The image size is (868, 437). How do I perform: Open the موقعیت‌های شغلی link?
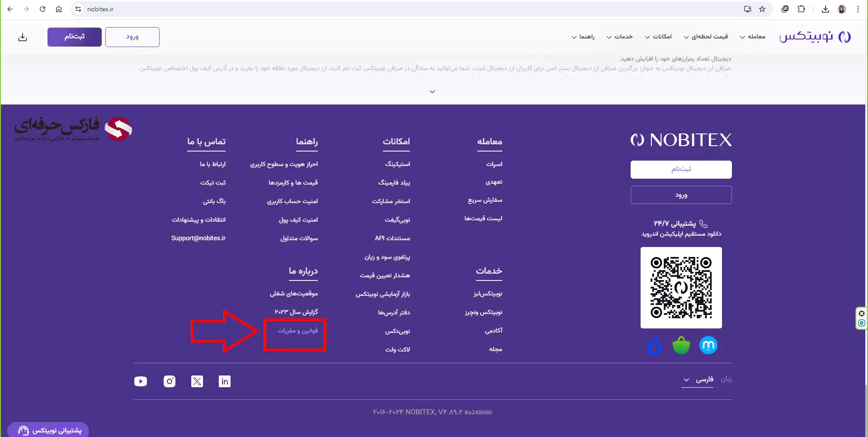point(294,294)
